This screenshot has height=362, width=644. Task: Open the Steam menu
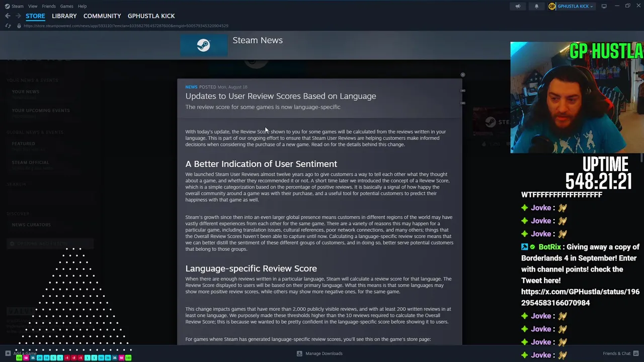[x=18, y=6]
